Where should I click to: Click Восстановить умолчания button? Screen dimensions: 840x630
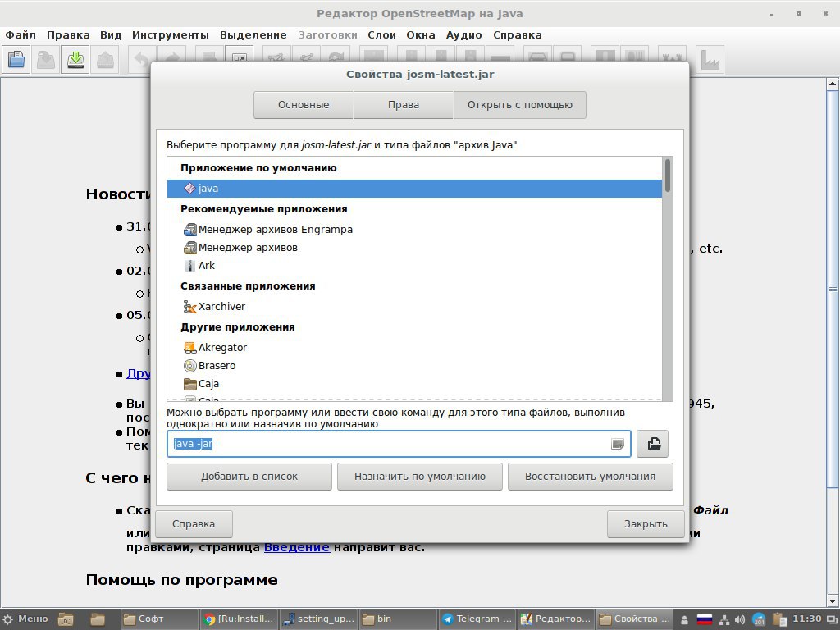(x=591, y=477)
